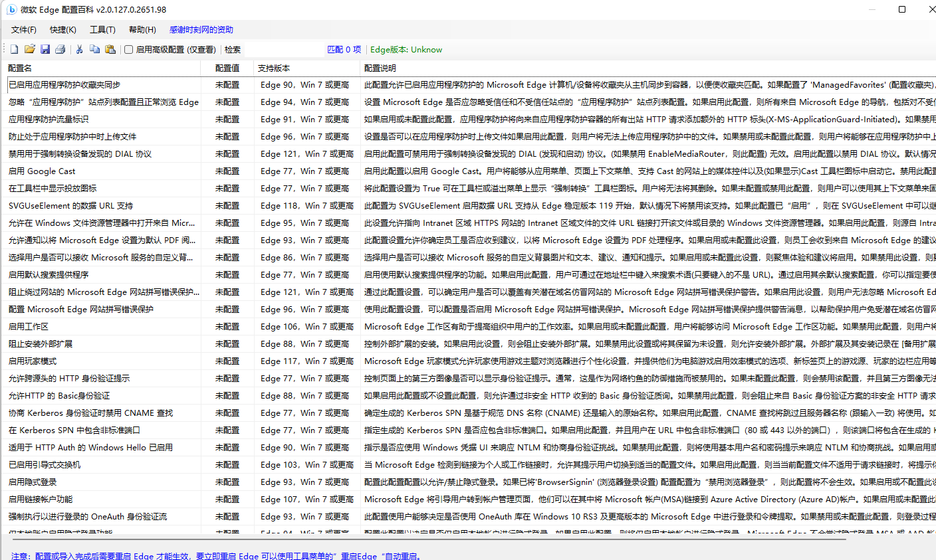
Task: Open the 帮助(H) menu
Action: click(x=141, y=29)
